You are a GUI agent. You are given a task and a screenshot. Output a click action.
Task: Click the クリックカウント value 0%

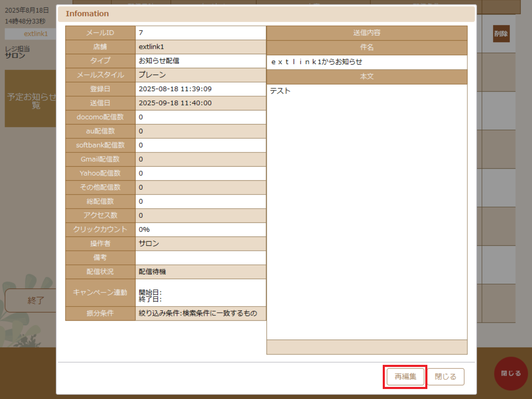click(x=201, y=229)
